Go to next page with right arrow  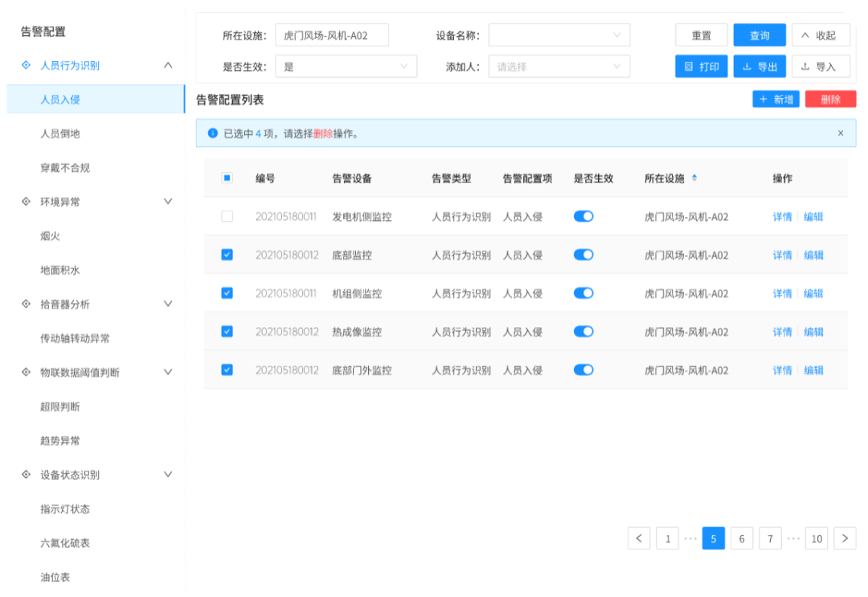(x=845, y=538)
